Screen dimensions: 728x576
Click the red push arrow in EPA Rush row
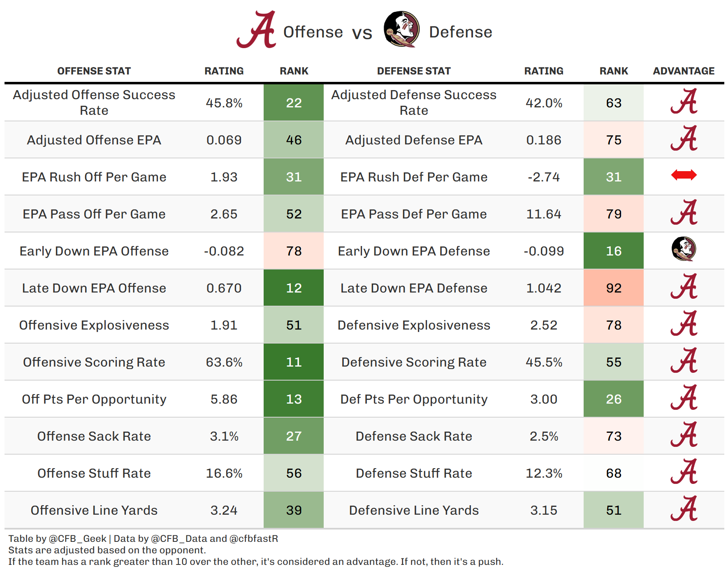coord(684,175)
